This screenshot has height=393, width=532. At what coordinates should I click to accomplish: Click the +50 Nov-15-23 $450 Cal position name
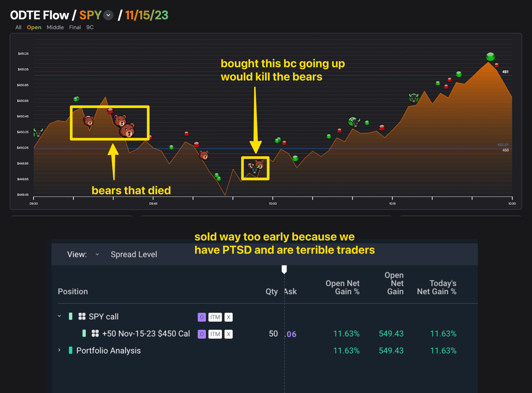coord(146,334)
